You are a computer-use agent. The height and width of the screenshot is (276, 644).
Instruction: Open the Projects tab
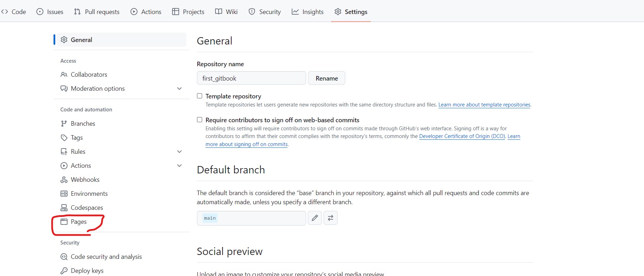click(188, 12)
